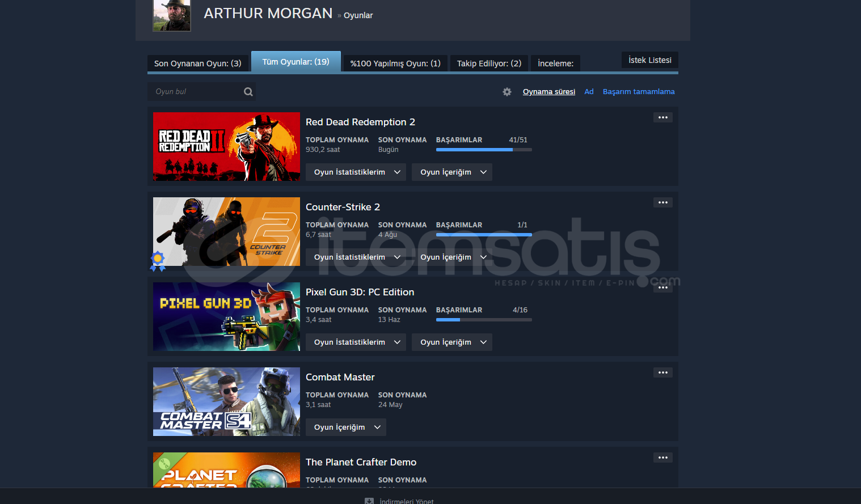The image size is (861, 504).
Task: Open Pixel Gun 3D cover image
Action: (226, 316)
